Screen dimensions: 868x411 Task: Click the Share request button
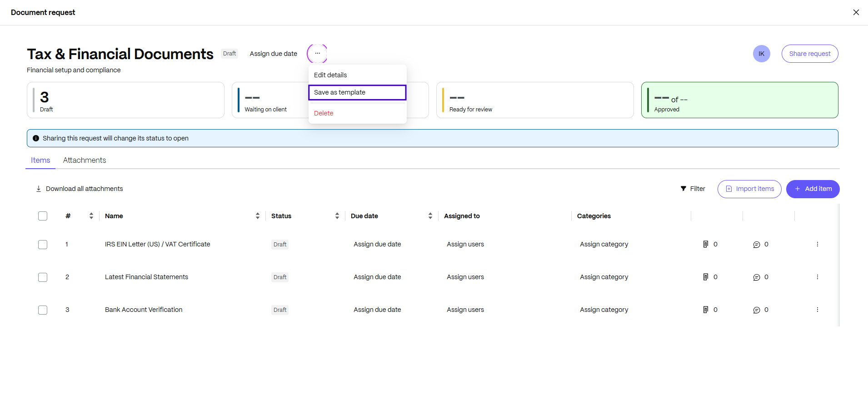tap(809, 53)
